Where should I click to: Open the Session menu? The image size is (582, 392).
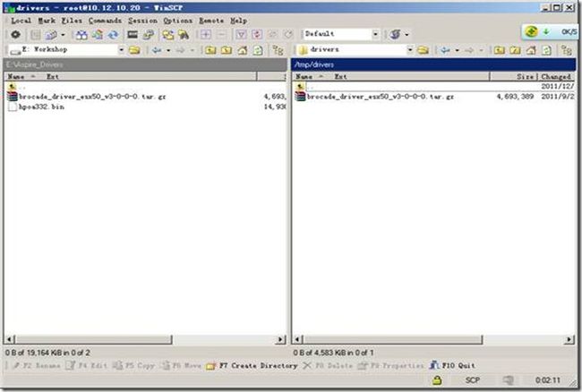(x=142, y=21)
